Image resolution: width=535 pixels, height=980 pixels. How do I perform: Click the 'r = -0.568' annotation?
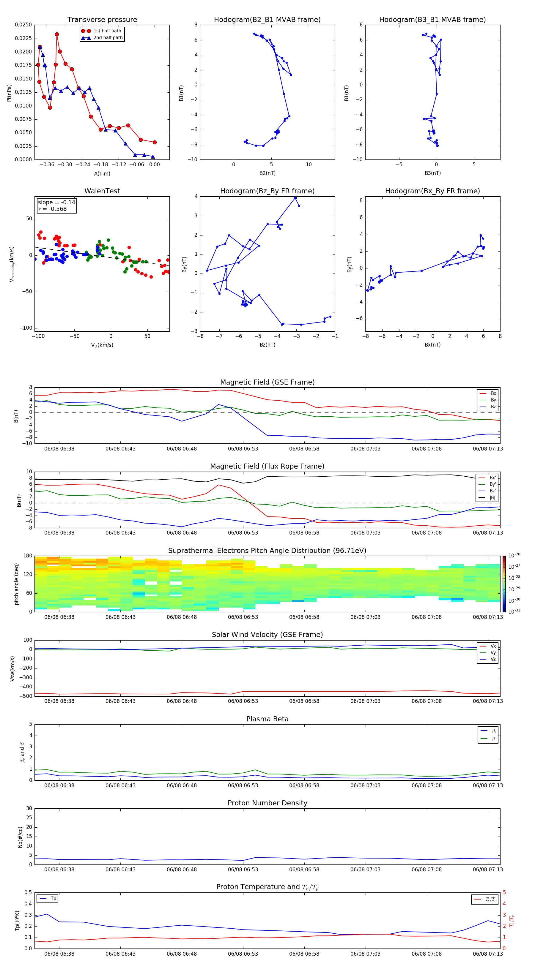(x=52, y=209)
